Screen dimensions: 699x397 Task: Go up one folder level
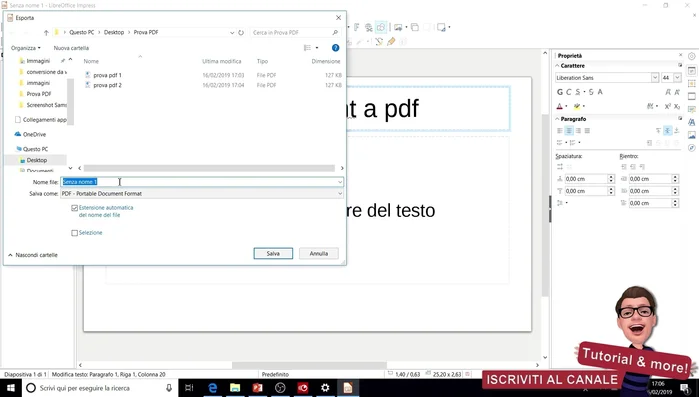tap(46, 33)
